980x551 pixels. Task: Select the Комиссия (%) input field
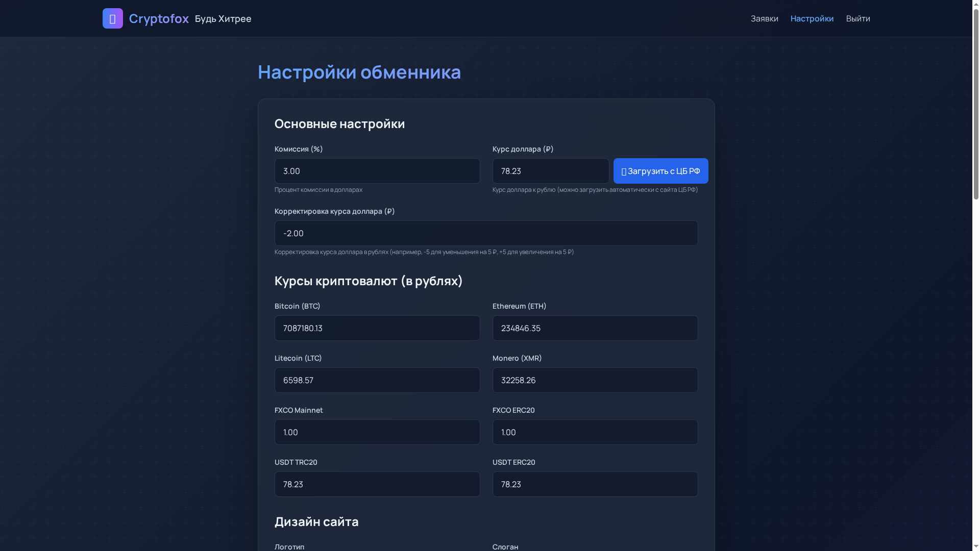(x=377, y=171)
